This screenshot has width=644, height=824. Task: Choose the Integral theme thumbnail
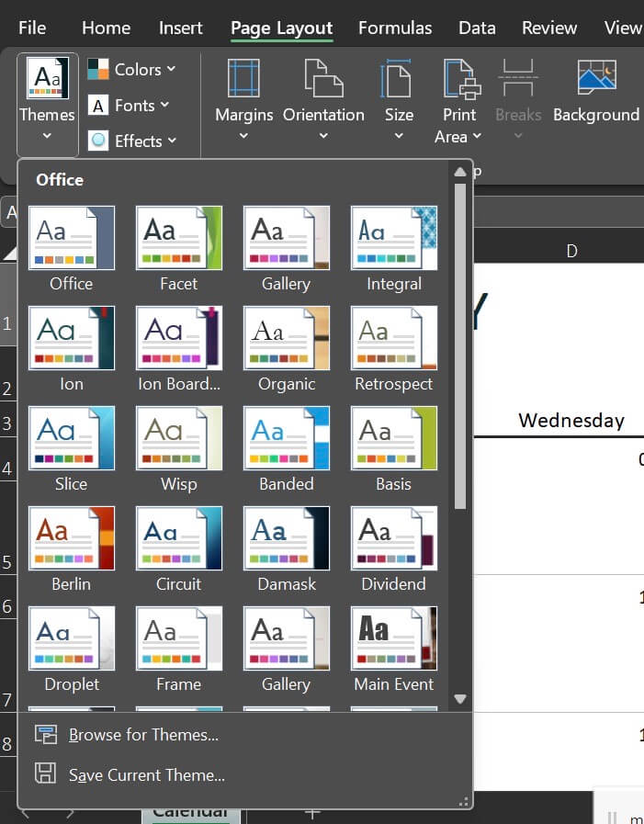pyautogui.click(x=393, y=238)
